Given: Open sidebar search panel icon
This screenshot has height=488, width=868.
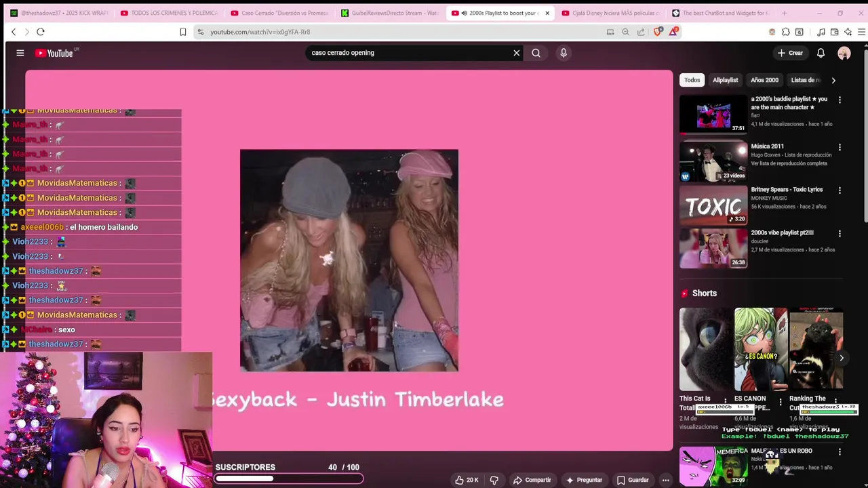Looking at the screenshot, I should 800,32.
